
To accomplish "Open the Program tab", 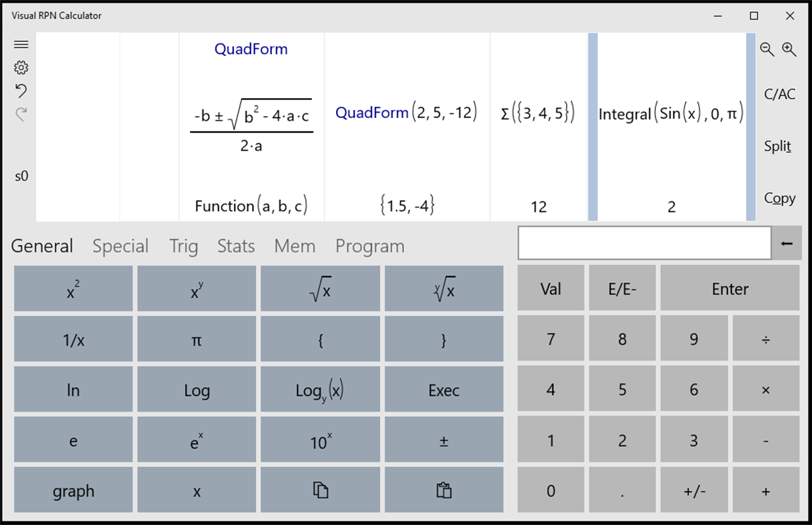I will [x=369, y=246].
